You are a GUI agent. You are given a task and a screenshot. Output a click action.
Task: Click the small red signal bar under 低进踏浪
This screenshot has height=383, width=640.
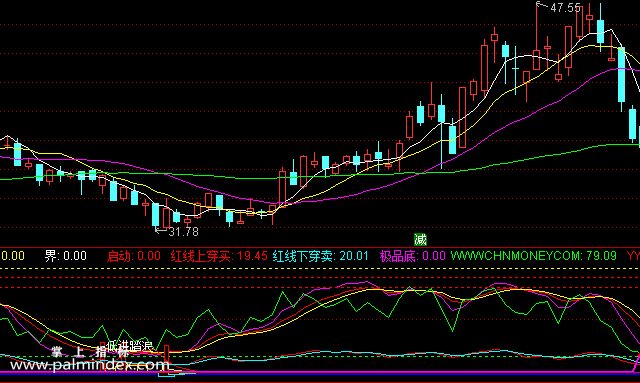tap(167, 357)
